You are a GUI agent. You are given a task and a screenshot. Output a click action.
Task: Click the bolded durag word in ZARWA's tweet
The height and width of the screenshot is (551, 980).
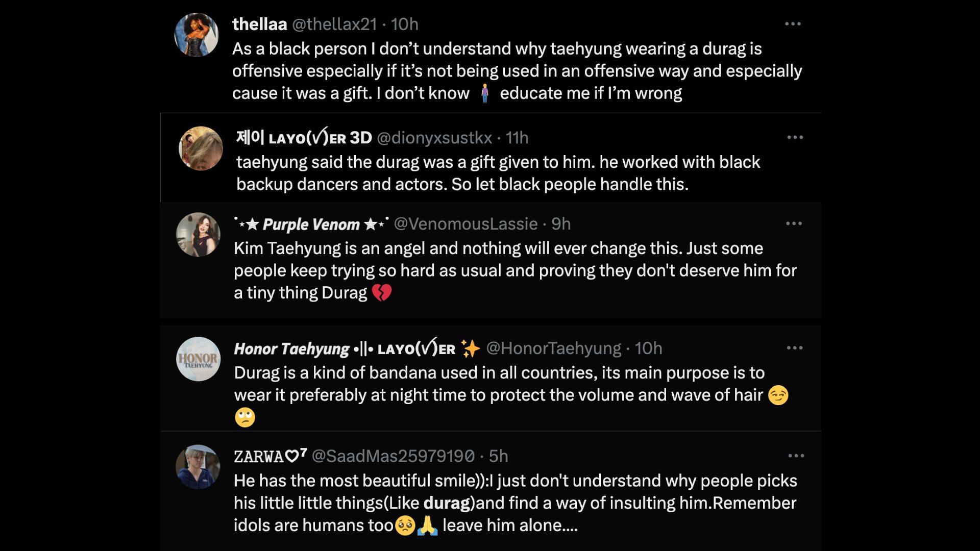(446, 503)
